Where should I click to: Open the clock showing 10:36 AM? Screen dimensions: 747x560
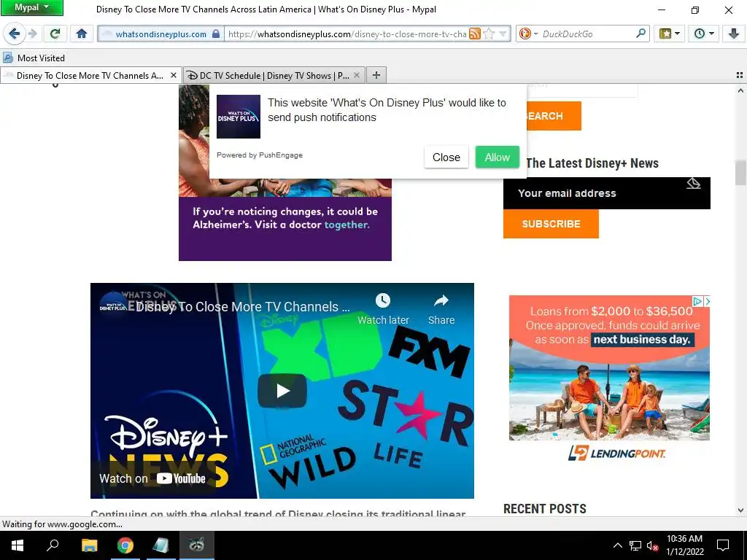[684, 545]
